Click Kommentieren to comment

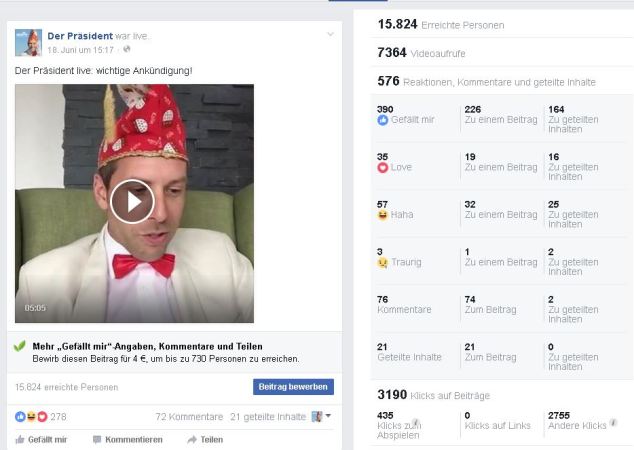(x=127, y=439)
